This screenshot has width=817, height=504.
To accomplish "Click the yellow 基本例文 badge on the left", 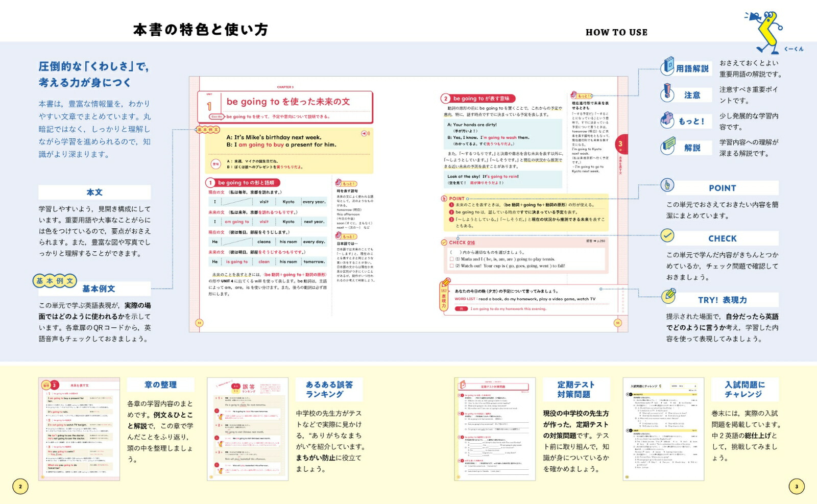I will point(55,281).
